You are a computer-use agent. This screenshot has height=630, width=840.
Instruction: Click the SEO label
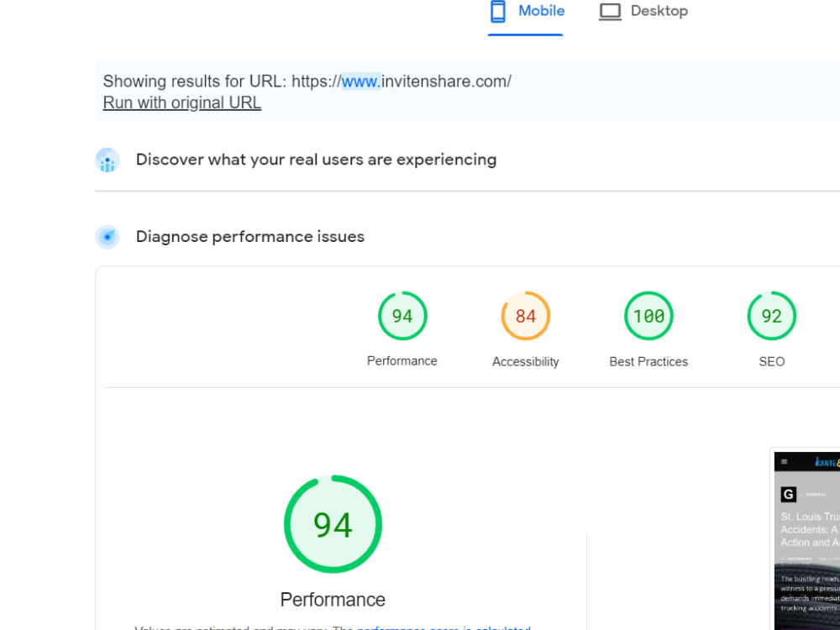[x=771, y=361]
